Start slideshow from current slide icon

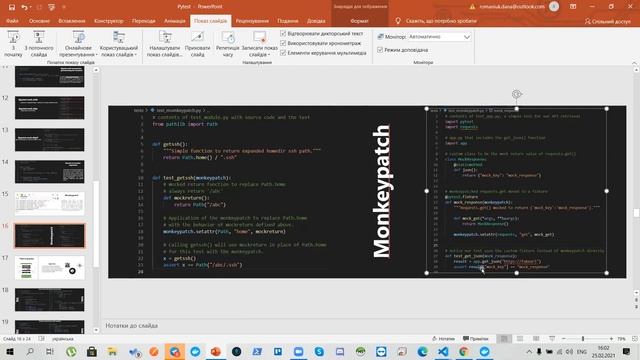39,37
